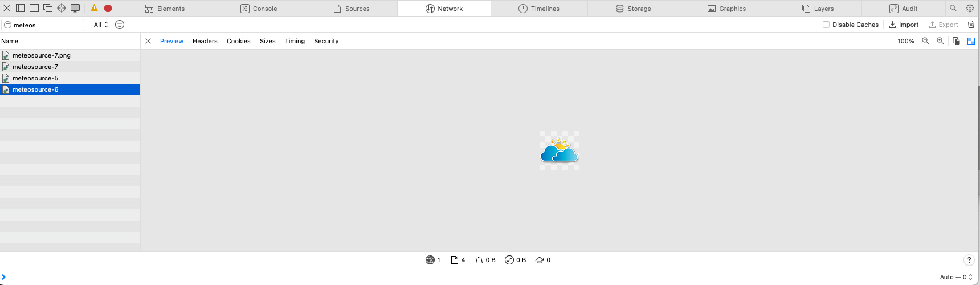Image resolution: width=980 pixels, height=285 pixels.
Task: Open the Timelines tab
Action: [x=538, y=9]
